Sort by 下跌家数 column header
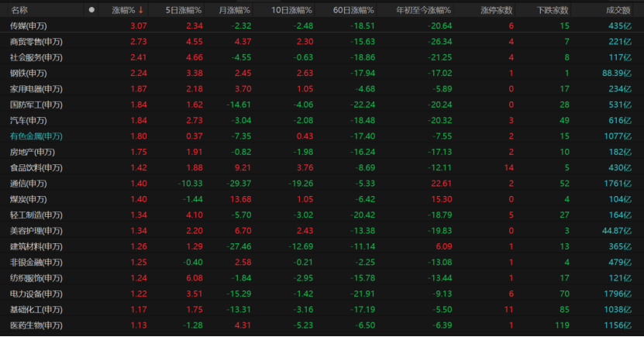644x337 pixels. point(553,10)
